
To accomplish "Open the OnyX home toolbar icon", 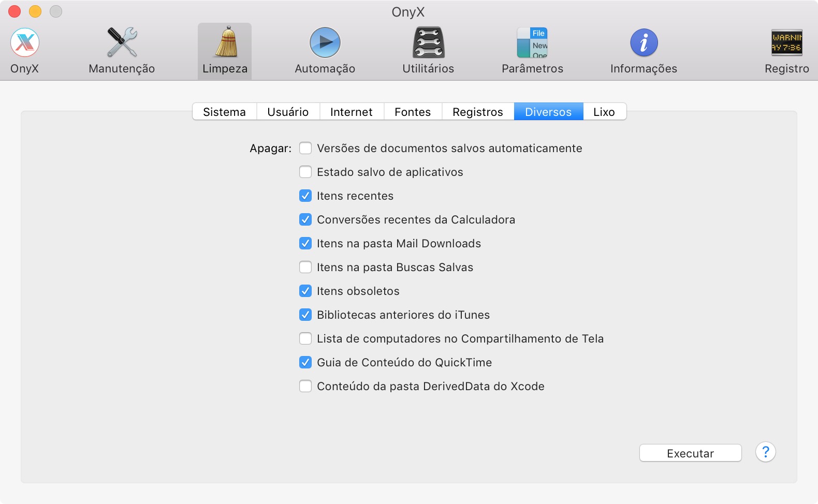I will pyautogui.click(x=25, y=42).
